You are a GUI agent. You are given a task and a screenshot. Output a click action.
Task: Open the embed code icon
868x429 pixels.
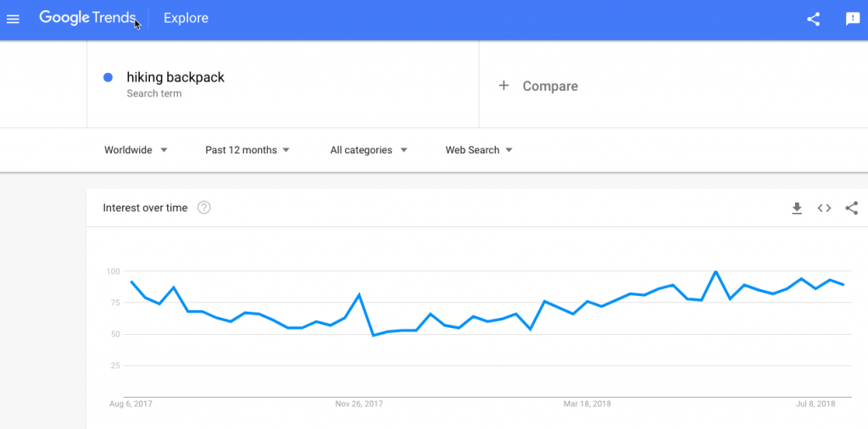(824, 208)
